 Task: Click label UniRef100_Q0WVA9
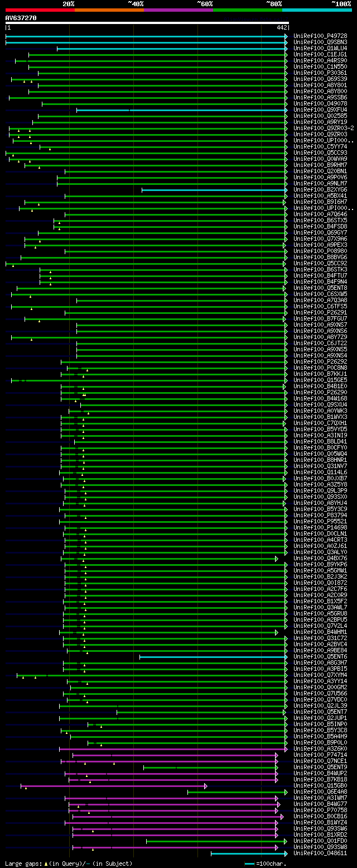[x=320, y=159]
